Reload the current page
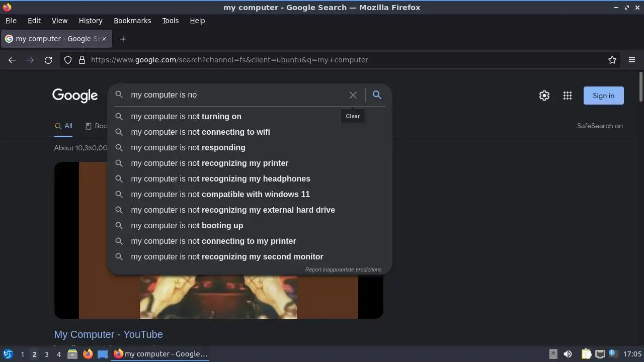Screen dimensions: 644x362 (x=48, y=60)
